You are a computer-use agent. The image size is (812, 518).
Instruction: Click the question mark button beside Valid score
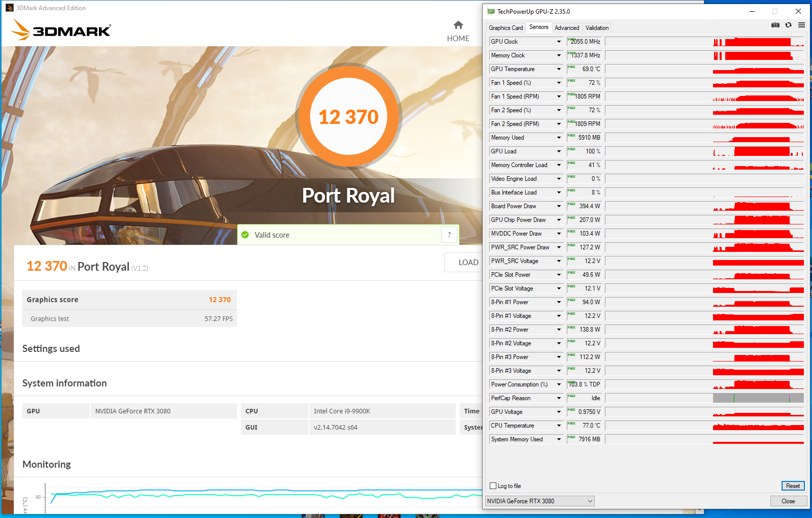pos(449,235)
